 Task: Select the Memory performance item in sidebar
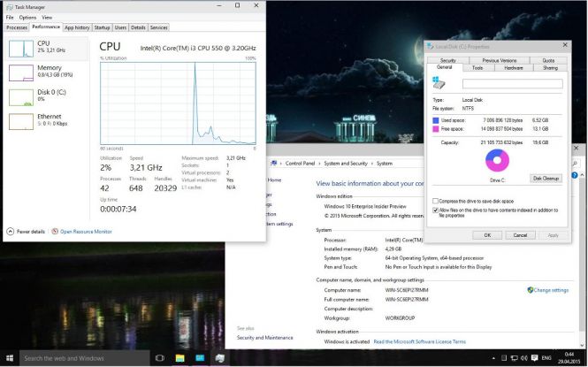(x=47, y=73)
